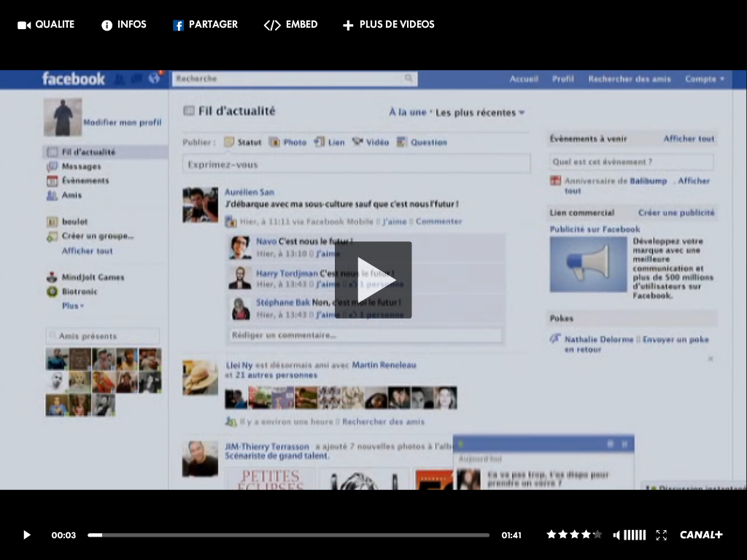Expand the Plus list under Biotronic

tap(73, 306)
